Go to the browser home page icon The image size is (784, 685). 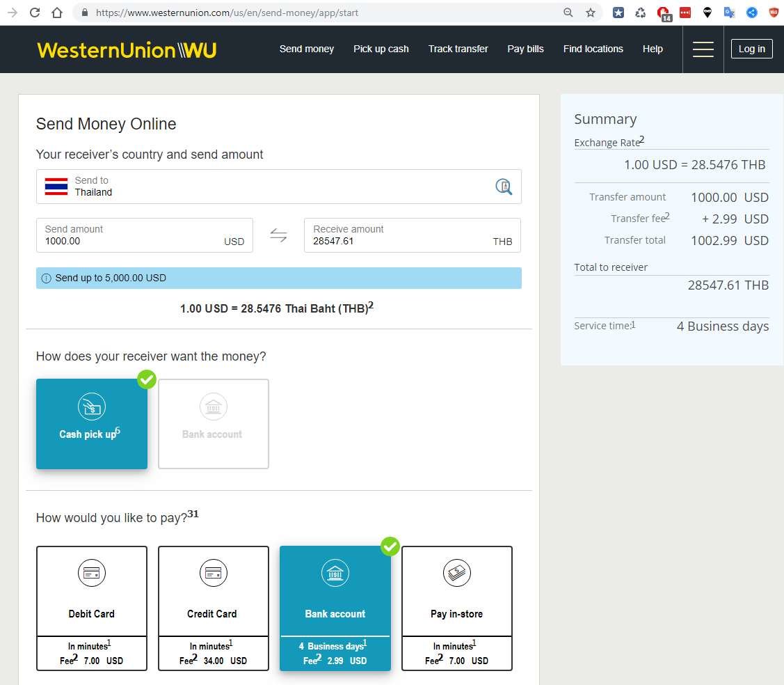point(57,13)
